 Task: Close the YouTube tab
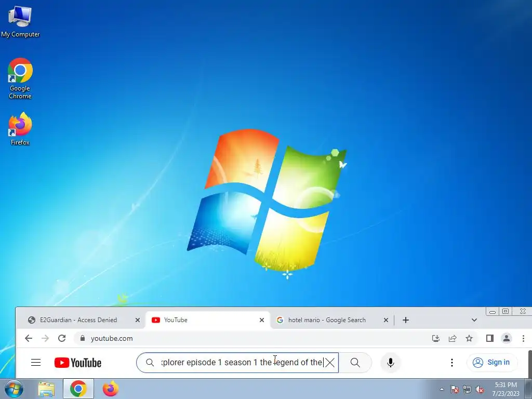[x=262, y=320]
